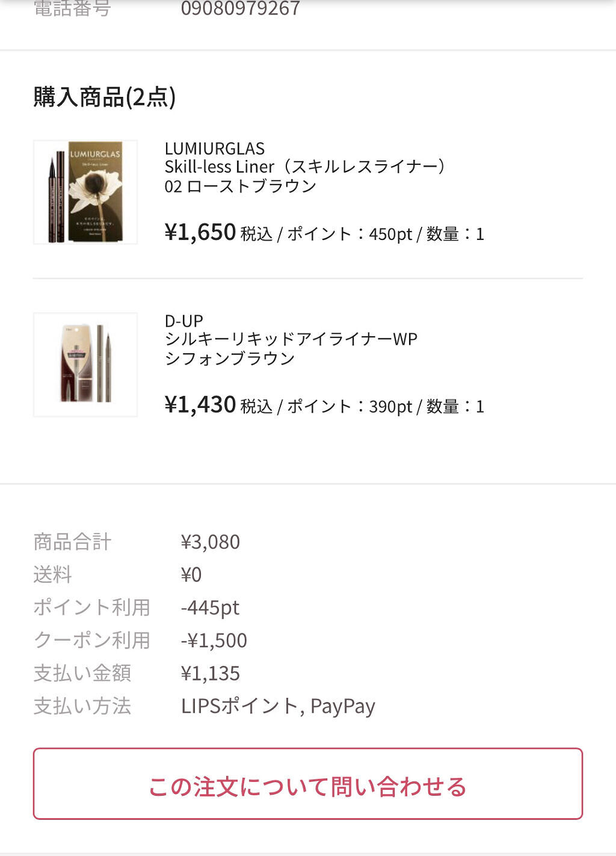The image size is (616, 856).
Task: Click the phone number 09080979267
Action: point(241,8)
